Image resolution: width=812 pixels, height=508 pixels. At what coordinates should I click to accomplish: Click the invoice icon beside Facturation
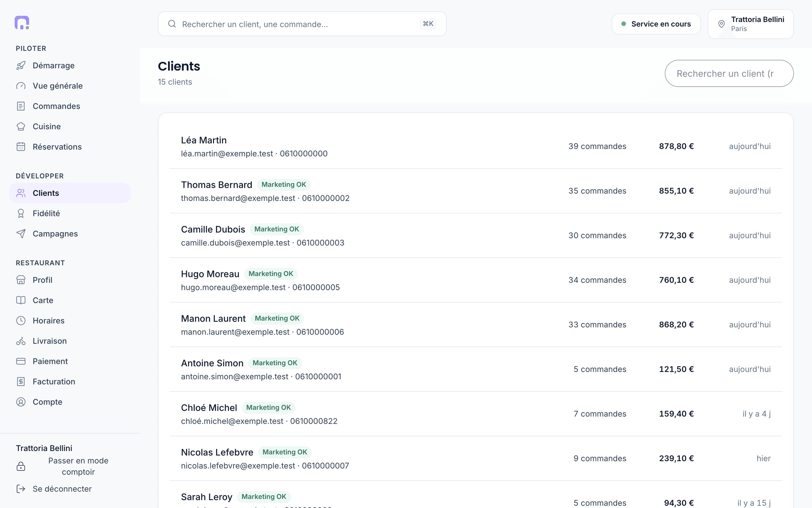coord(21,382)
